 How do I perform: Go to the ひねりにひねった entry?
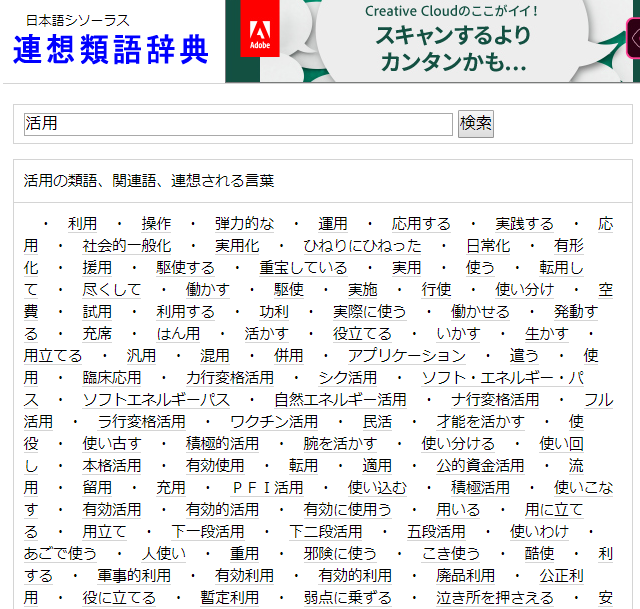[362, 246]
